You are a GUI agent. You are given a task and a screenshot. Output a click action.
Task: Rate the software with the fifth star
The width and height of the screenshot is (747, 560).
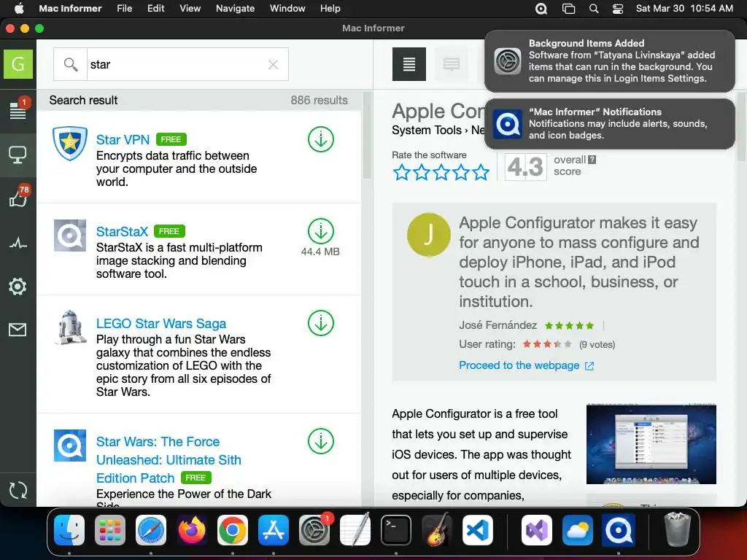tap(481, 172)
